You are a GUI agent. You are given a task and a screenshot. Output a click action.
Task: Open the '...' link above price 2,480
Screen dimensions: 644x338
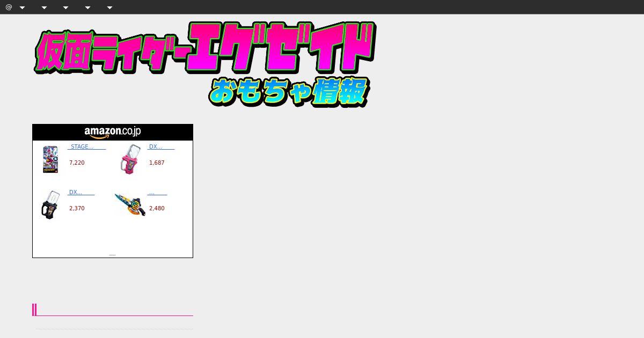coord(157,192)
